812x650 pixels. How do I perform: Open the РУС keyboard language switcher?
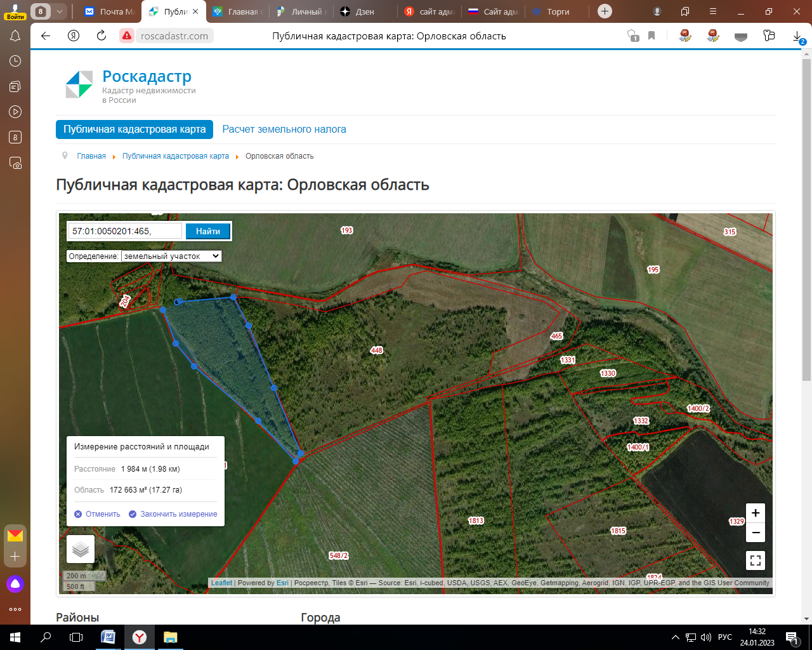click(724, 637)
